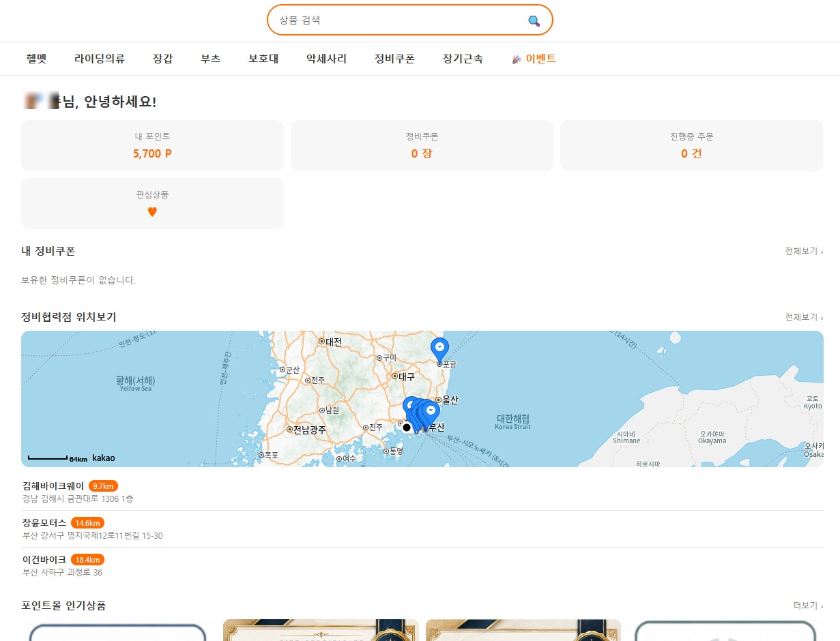840x641 pixels.
Task: Open the 헬멧 category
Action: [36, 59]
